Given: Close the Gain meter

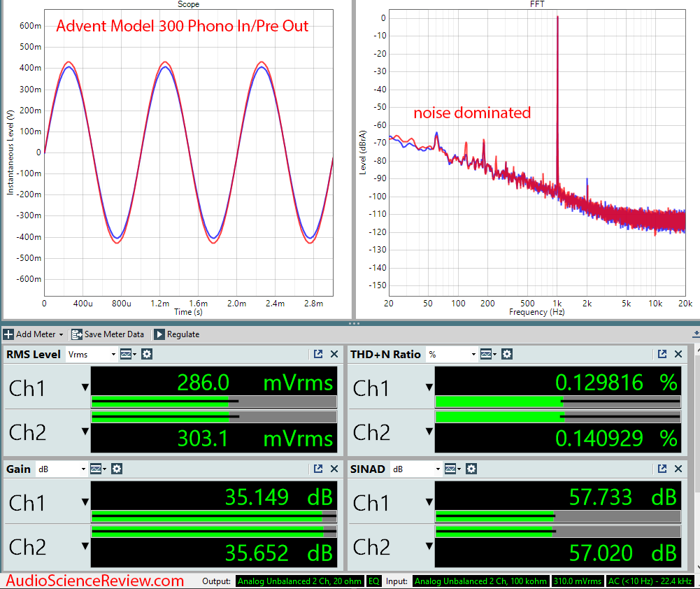Looking at the screenshot, I should (334, 469).
